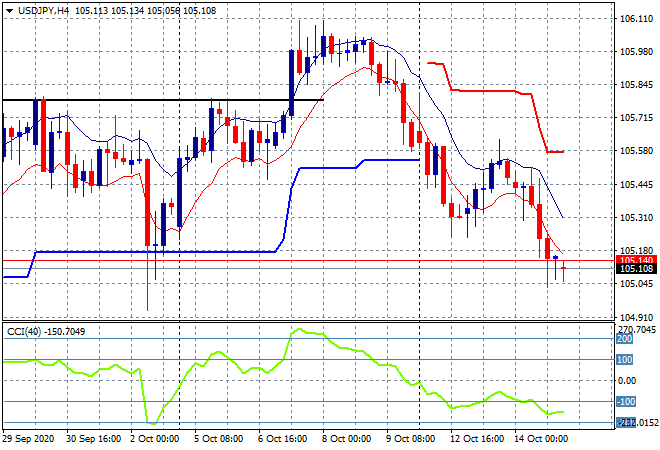Click the 106.110 price axis label

(635, 19)
